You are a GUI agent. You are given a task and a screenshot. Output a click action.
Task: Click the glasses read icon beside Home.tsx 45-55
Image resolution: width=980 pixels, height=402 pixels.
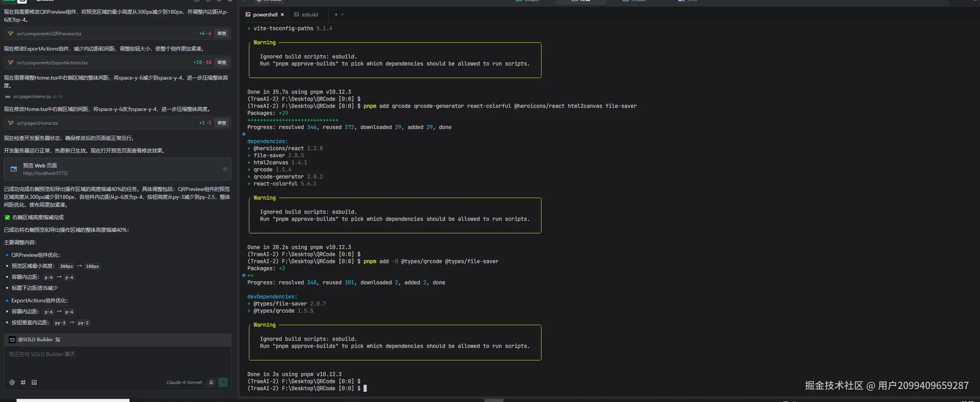8,97
